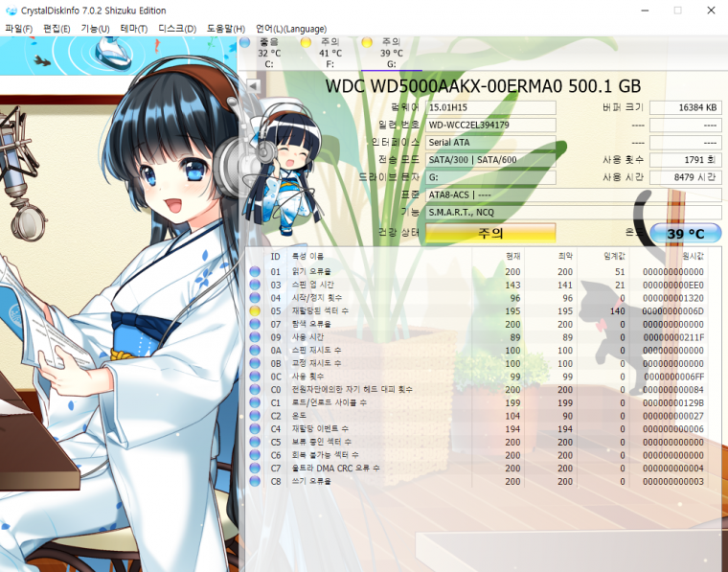Click the status orb for attribute 09
Screen dimensions: 728x572
(x=255, y=336)
